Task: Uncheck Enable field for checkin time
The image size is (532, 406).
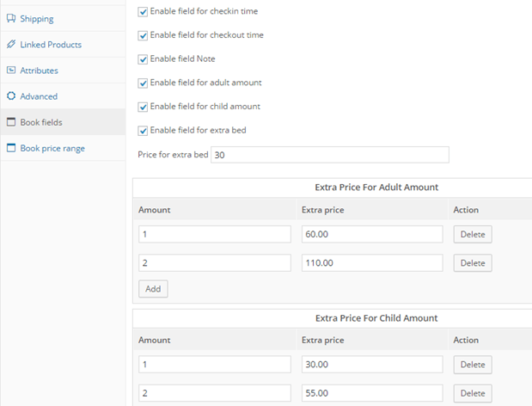Action: point(143,12)
